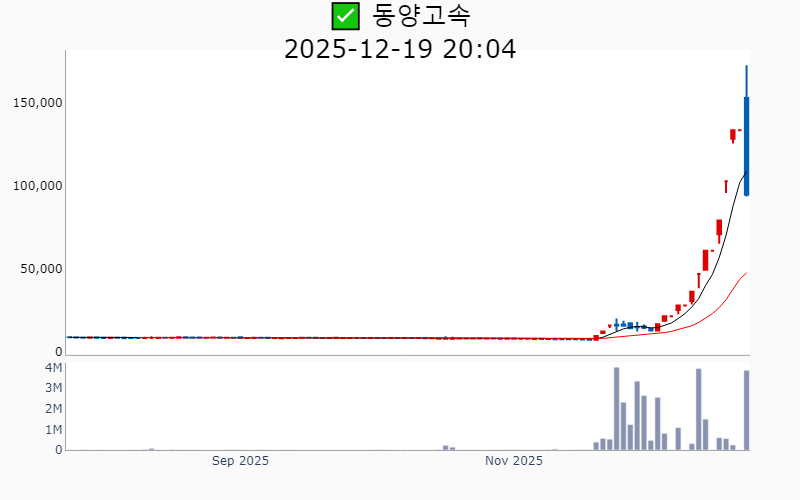
Task: Click the green checkmark icon beside the title
Action: [345, 16]
